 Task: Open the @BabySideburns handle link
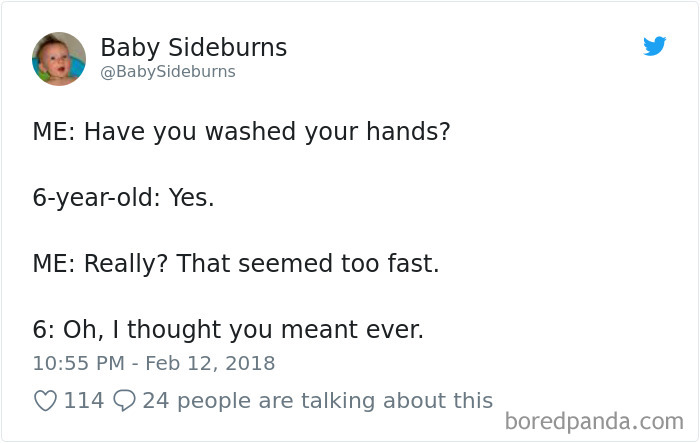[168, 72]
